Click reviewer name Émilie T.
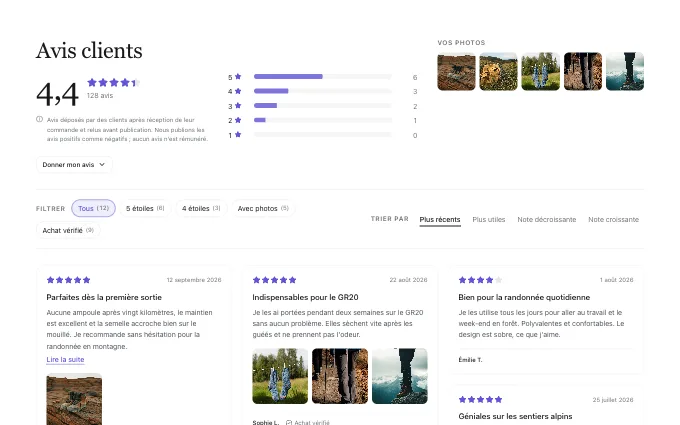Screen dimensions: 680x425 [470, 360]
